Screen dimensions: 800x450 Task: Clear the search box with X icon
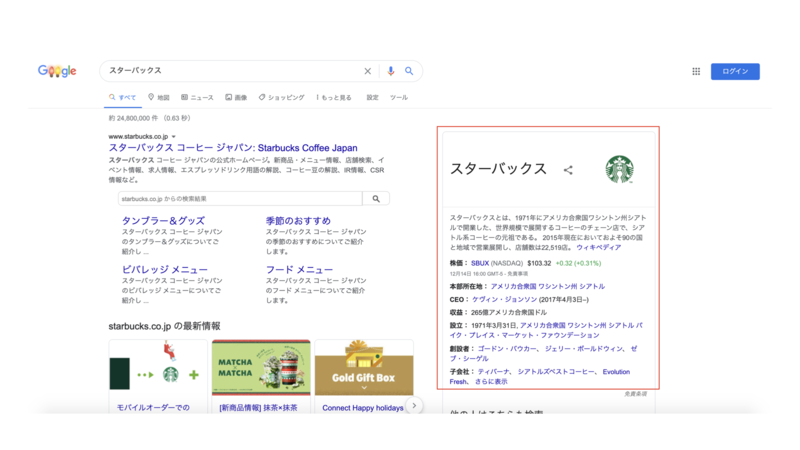tap(367, 71)
